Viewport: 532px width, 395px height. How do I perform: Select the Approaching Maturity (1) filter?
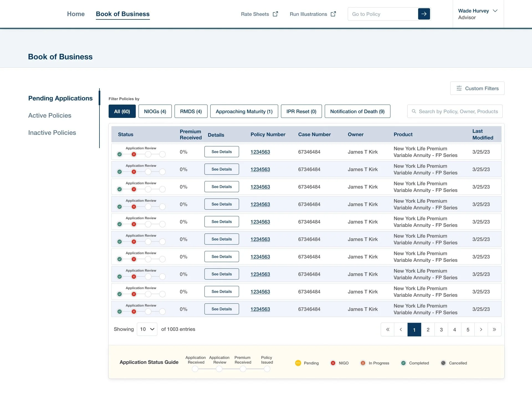pyautogui.click(x=244, y=111)
